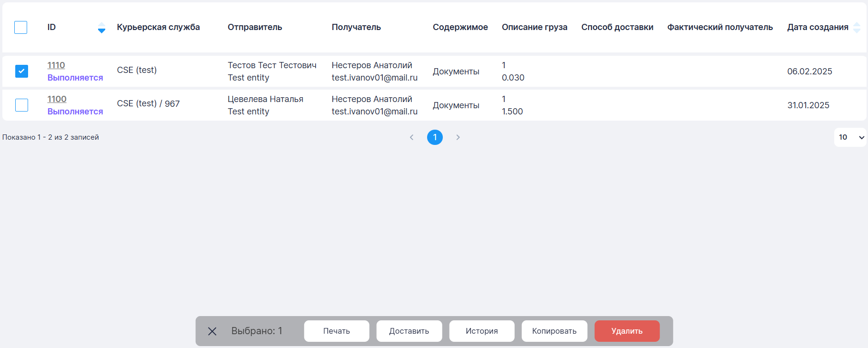The width and height of the screenshot is (868, 348).
Task: Sort the table by ID column arrows
Action: tap(101, 28)
